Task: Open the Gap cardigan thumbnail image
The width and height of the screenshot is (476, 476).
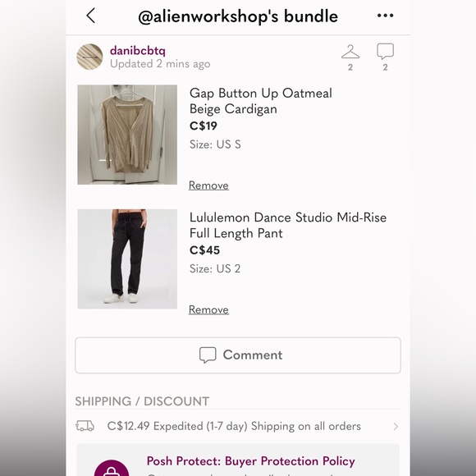Action: tap(127, 135)
